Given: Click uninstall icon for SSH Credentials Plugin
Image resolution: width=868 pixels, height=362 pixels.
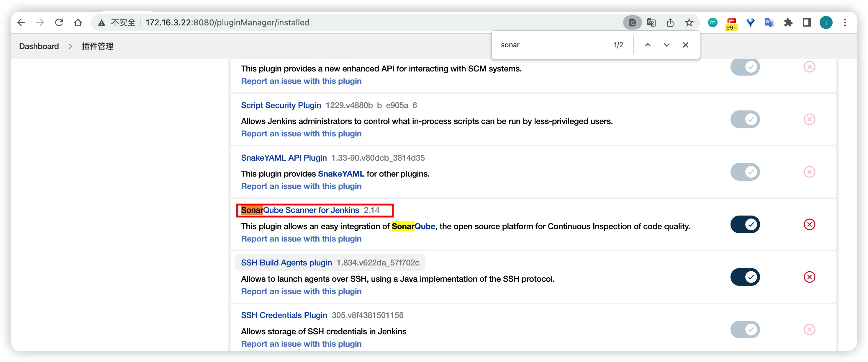Looking at the screenshot, I should coord(809,330).
